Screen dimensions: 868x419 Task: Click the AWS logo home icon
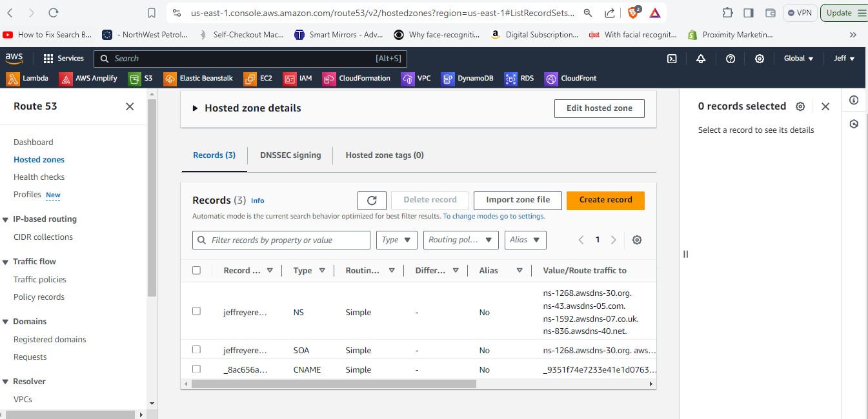coord(14,58)
